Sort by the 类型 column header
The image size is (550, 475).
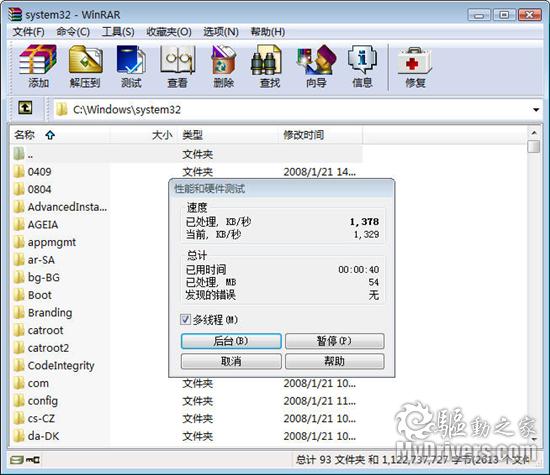tap(229, 135)
